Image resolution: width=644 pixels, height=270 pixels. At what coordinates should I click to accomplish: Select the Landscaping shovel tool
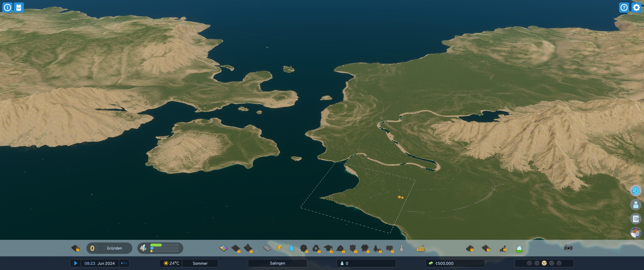(x=402, y=248)
